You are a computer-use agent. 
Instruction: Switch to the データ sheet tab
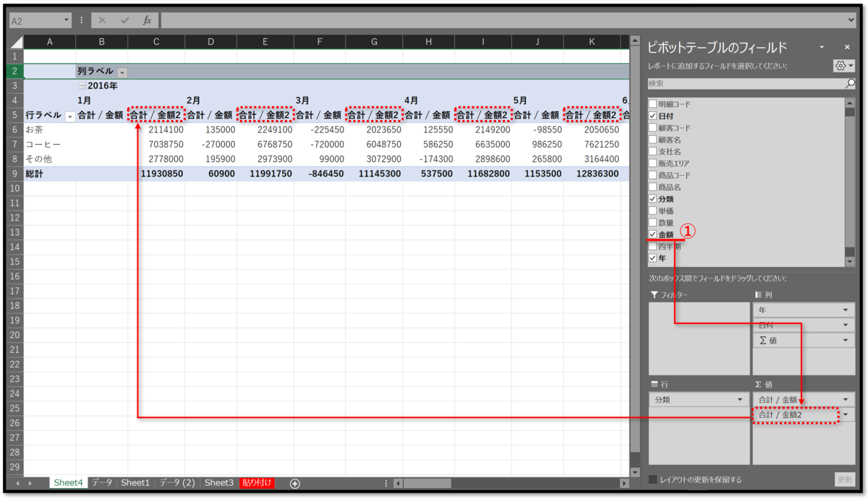pos(102,482)
